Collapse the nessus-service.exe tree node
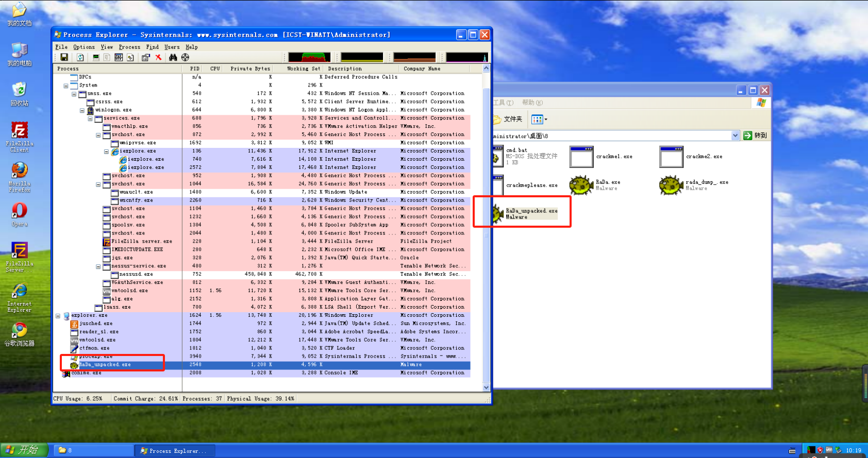 point(98,266)
